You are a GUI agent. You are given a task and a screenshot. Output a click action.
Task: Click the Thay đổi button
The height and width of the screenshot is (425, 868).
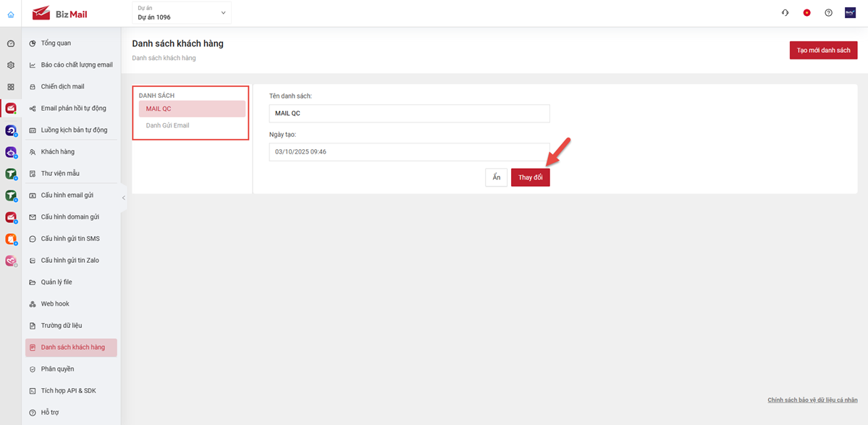530,177
